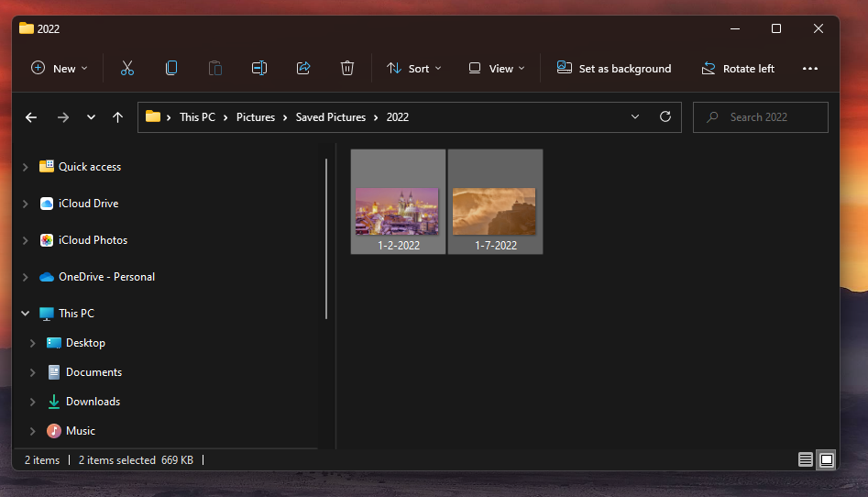The image size is (868, 497).
Task: Click This PC in the breadcrumb path
Action: 197,116
